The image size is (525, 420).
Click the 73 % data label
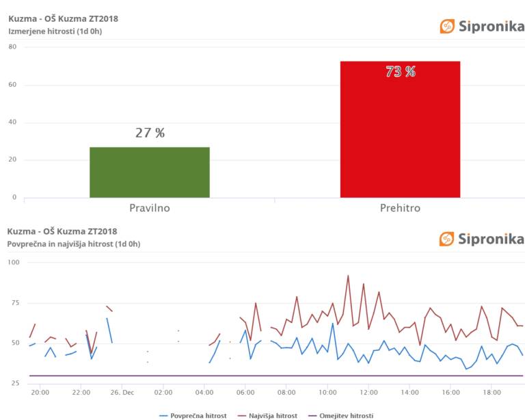tap(400, 72)
